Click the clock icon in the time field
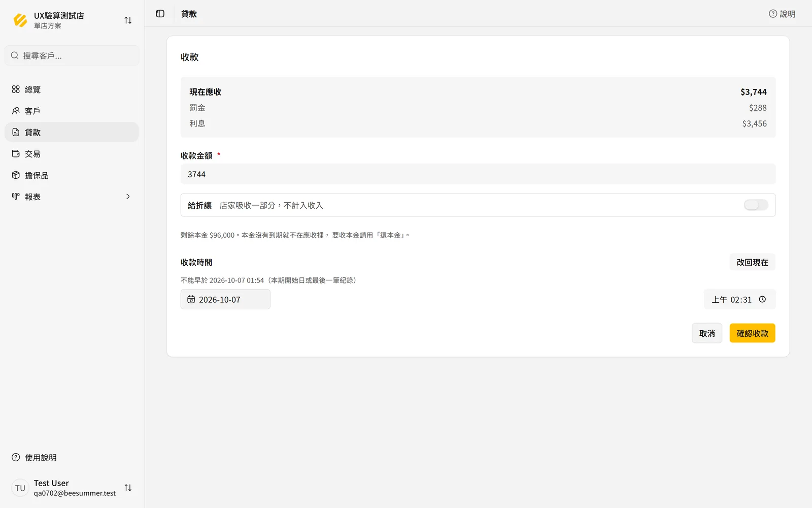The height and width of the screenshot is (508, 812). [762, 299]
